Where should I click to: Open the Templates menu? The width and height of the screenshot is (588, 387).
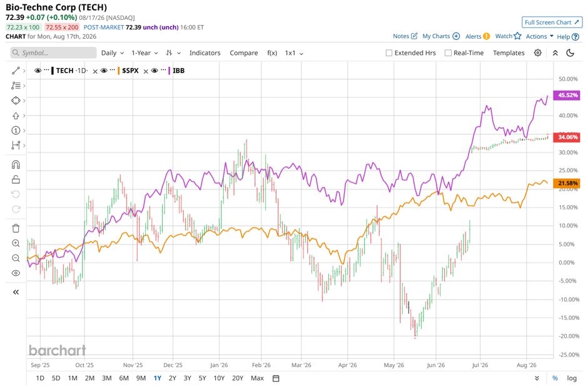[509, 53]
